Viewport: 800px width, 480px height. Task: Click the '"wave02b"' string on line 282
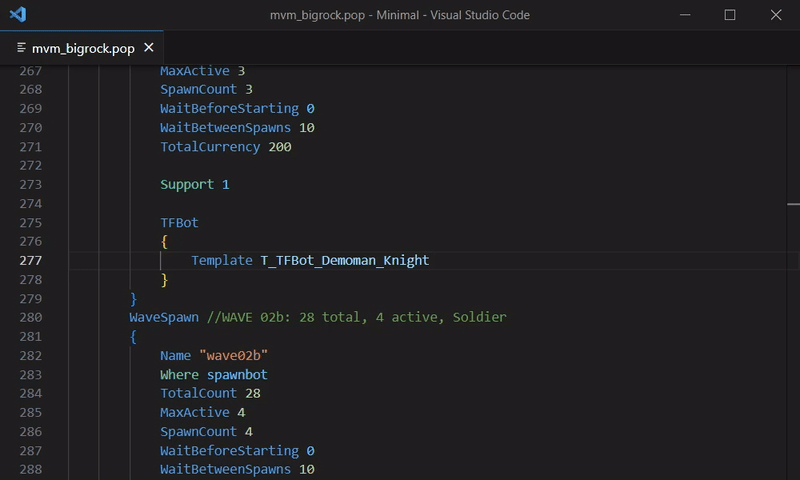point(234,356)
